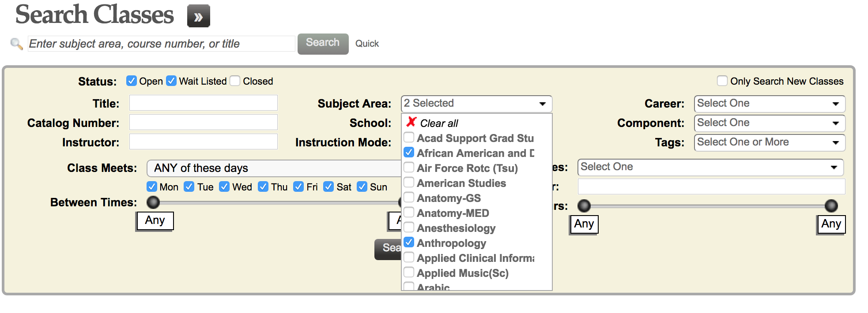Viewport: 868px width, 313px height.
Task: Click the subject area search text field
Action: 161,44
